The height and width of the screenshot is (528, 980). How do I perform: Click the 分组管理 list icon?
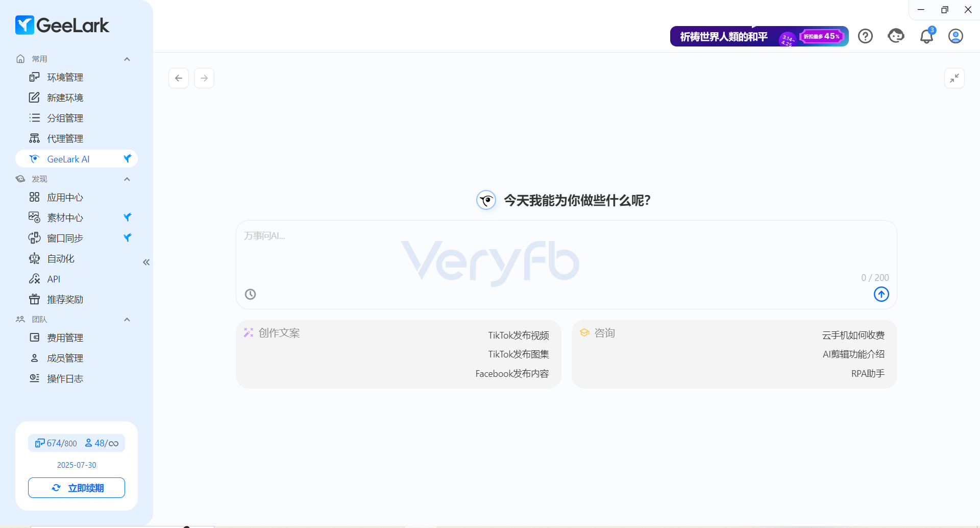coord(34,118)
